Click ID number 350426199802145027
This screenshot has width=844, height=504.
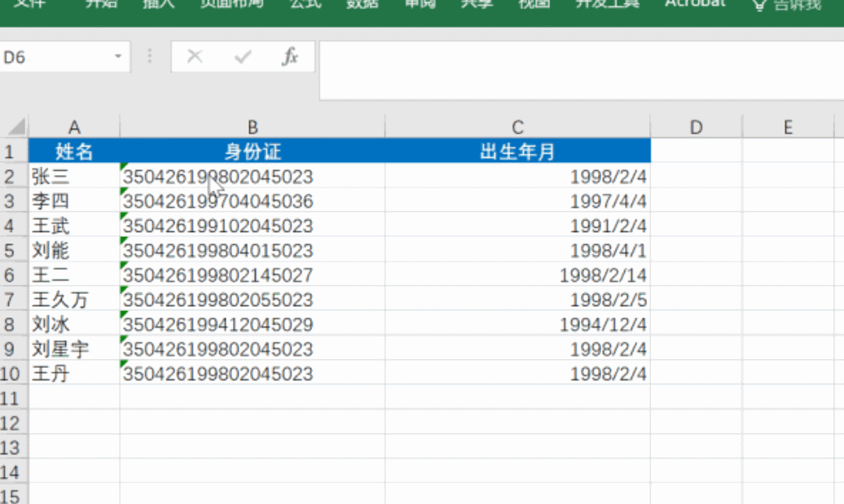(218, 275)
